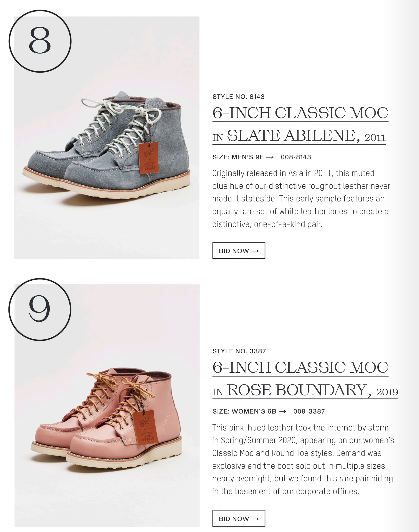Viewport: 419px width, 532px height.
Task: Click the leather hang tag on slate boots
Action: [x=149, y=158]
